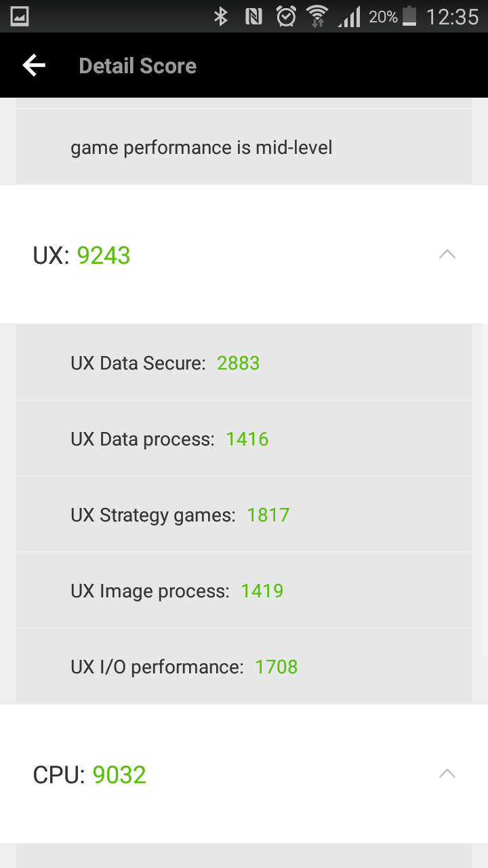
Task: Collapse the CPU section chevron
Action: tap(447, 774)
